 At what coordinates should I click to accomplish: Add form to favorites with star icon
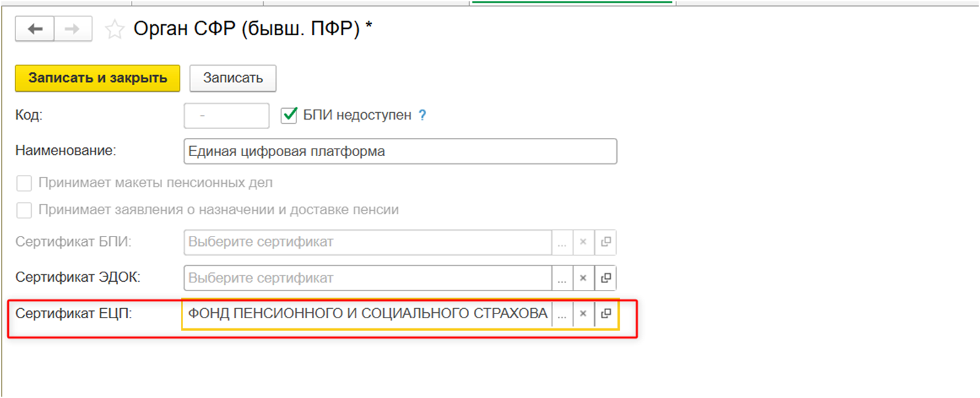[x=115, y=30]
